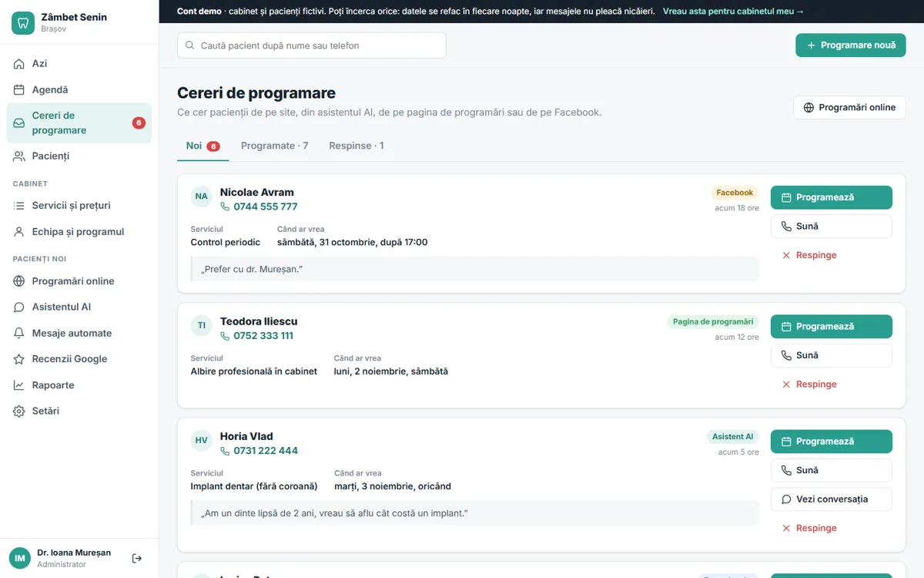Image resolution: width=924 pixels, height=578 pixels.
Task: Click the Programare nouă button
Action: point(851,45)
